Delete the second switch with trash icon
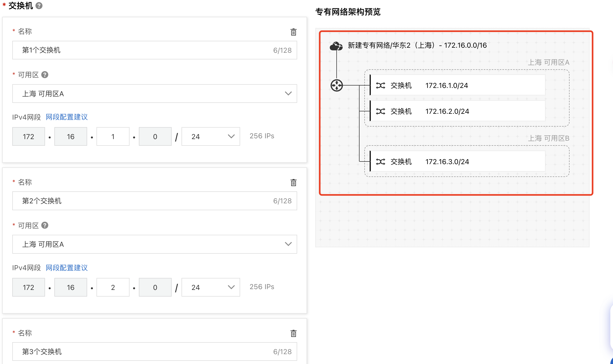 pos(293,183)
